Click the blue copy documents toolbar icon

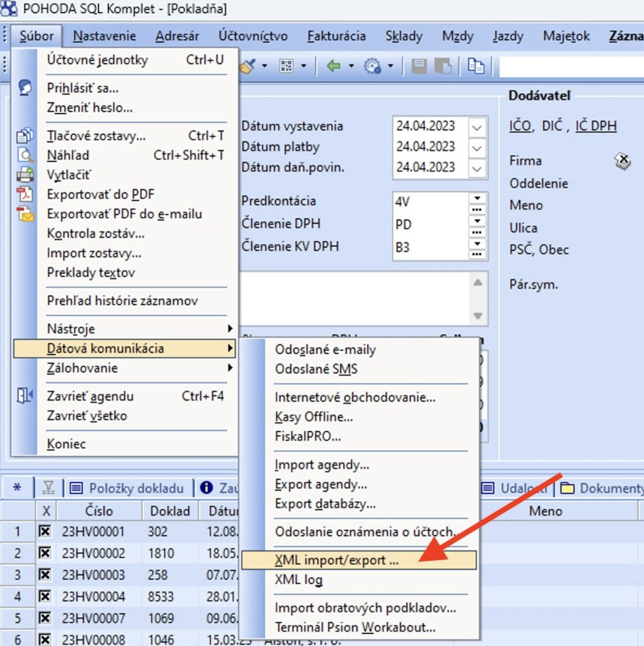476,66
